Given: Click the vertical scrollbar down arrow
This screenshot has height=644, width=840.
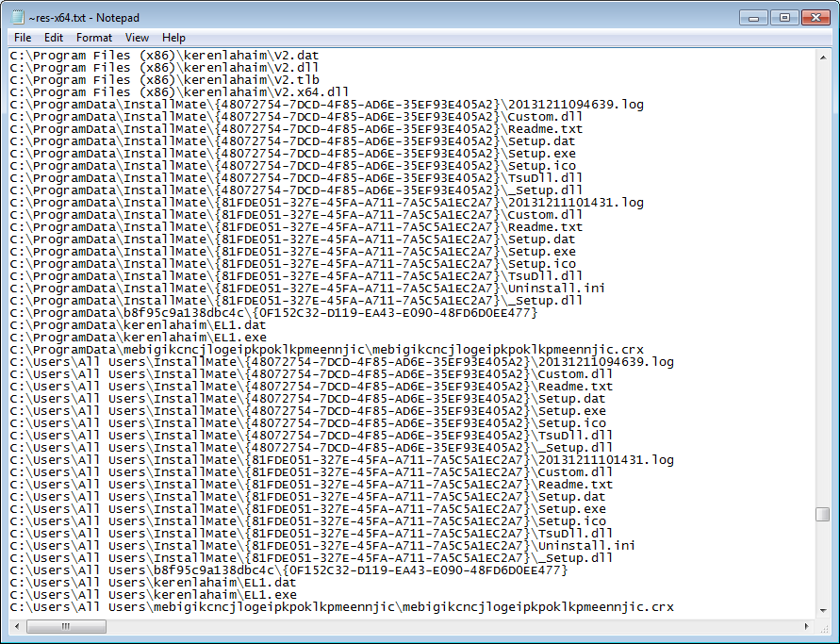Looking at the screenshot, I should 823,610.
